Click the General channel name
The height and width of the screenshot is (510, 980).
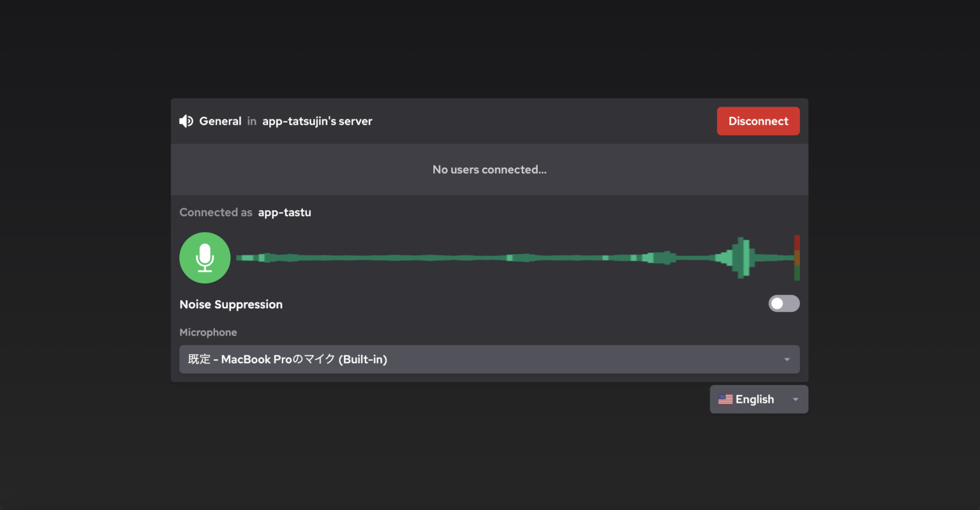click(x=220, y=121)
